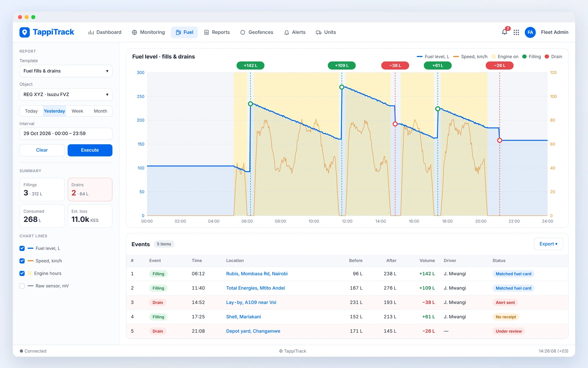The height and width of the screenshot is (368, 588).
Task: Click the +109 L chart marker
Action: click(342, 66)
